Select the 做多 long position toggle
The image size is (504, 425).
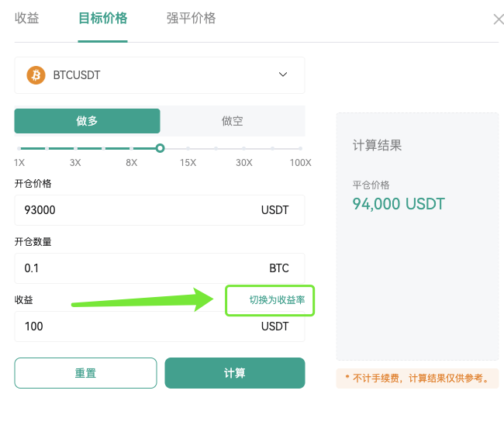pyautogui.click(x=87, y=121)
